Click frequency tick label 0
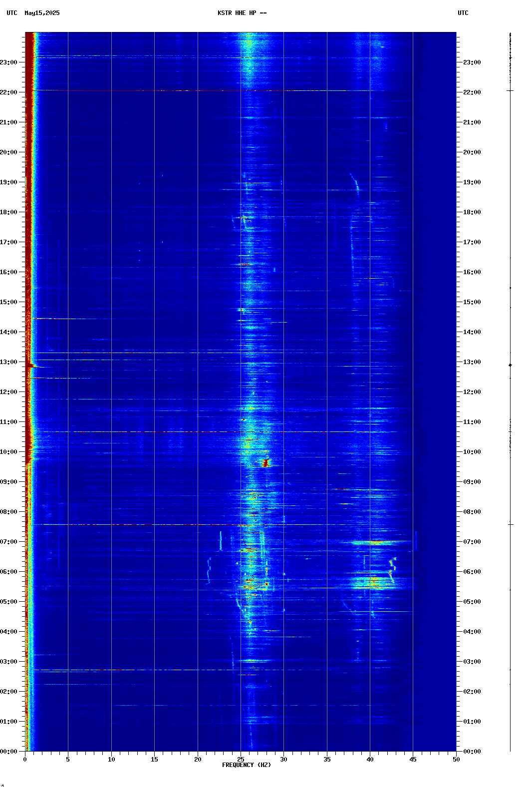The height and width of the screenshot is (791, 532). 25,760
